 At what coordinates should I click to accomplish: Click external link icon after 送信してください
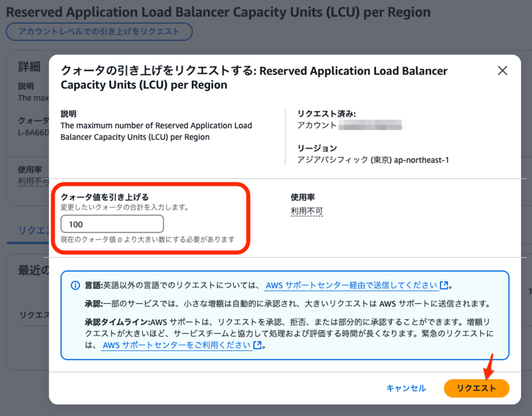click(444, 285)
